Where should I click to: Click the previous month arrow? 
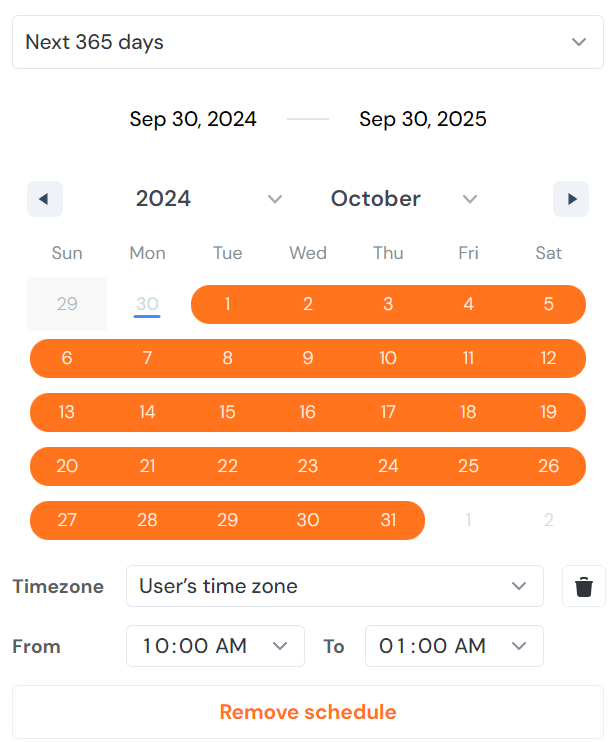pyautogui.click(x=44, y=199)
